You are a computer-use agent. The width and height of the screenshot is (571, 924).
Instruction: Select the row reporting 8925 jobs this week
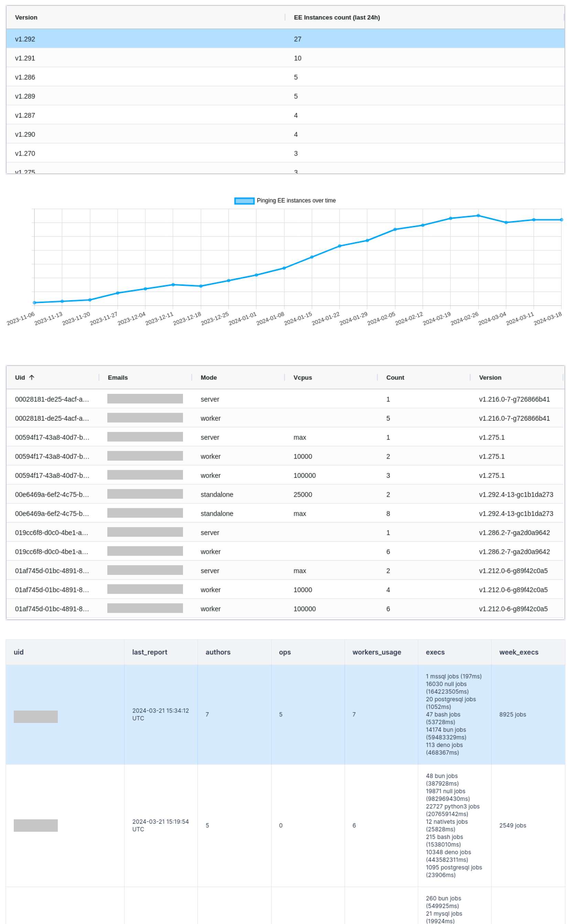point(265,715)
